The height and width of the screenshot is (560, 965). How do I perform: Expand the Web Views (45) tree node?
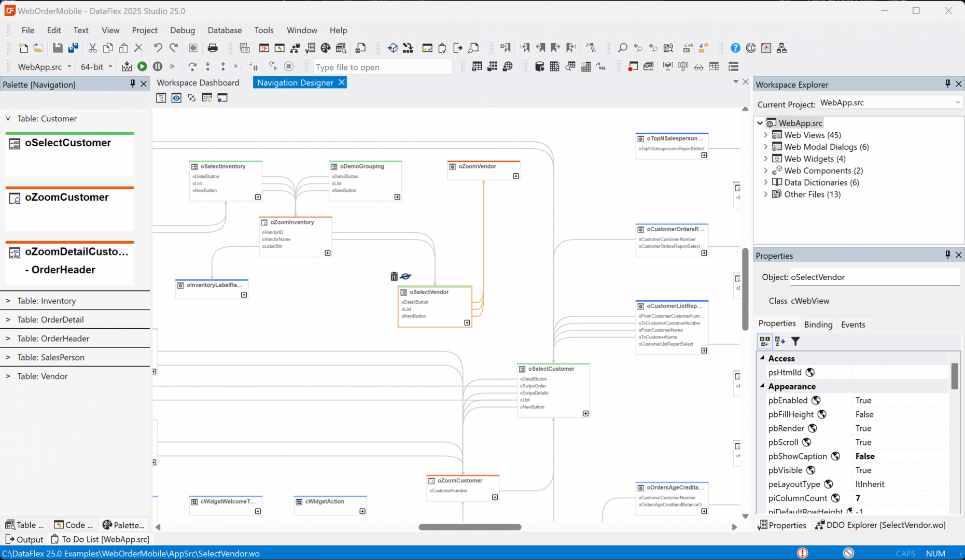[766, 135]
